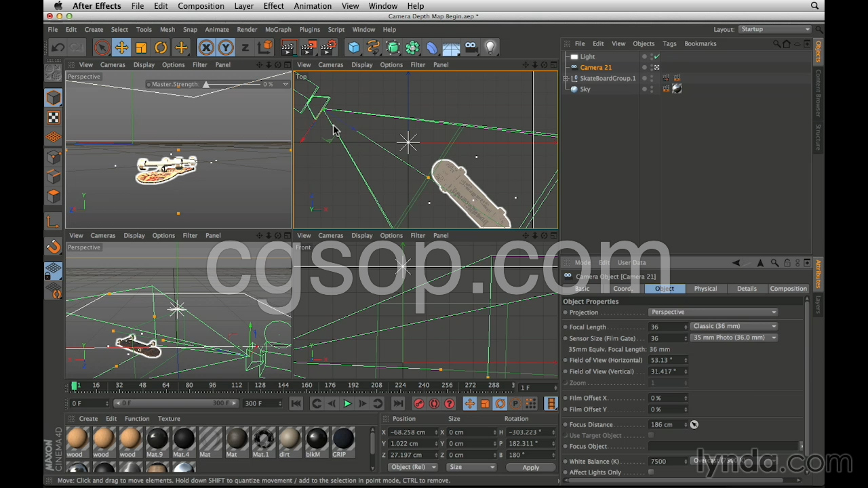Open the Projection dropdown set to Perspective
The height and width of the screenshot is (488, 868).
click(x=713, y=312)
